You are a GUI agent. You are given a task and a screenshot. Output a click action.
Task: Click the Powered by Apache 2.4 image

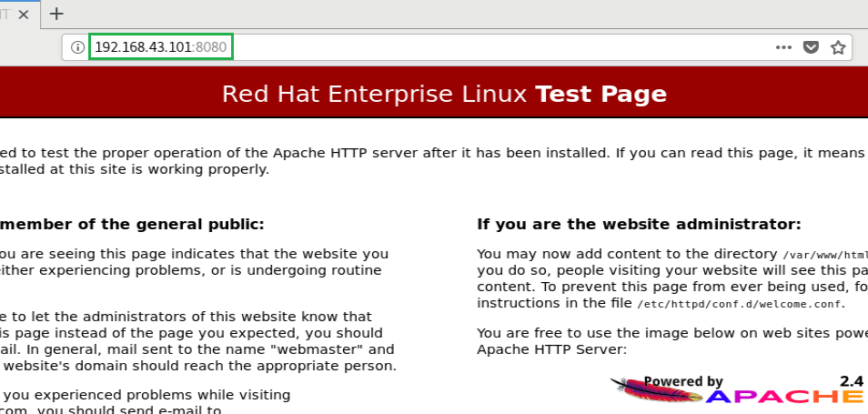pyautogui.click(x=736, y=389)
